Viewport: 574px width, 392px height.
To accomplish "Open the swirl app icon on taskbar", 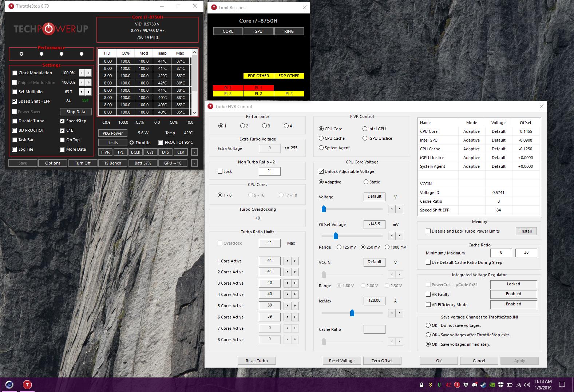I will pyautogui.click(x=9, y=384).
